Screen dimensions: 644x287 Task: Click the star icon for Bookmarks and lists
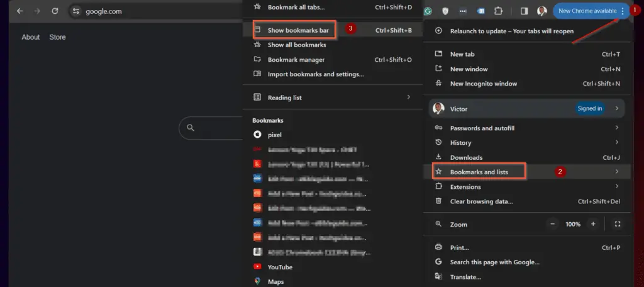pos(438,171)
